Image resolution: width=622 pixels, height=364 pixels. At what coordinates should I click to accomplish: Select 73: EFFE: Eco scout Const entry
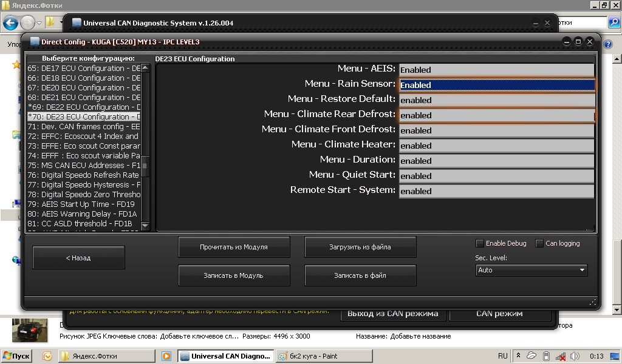84,146
